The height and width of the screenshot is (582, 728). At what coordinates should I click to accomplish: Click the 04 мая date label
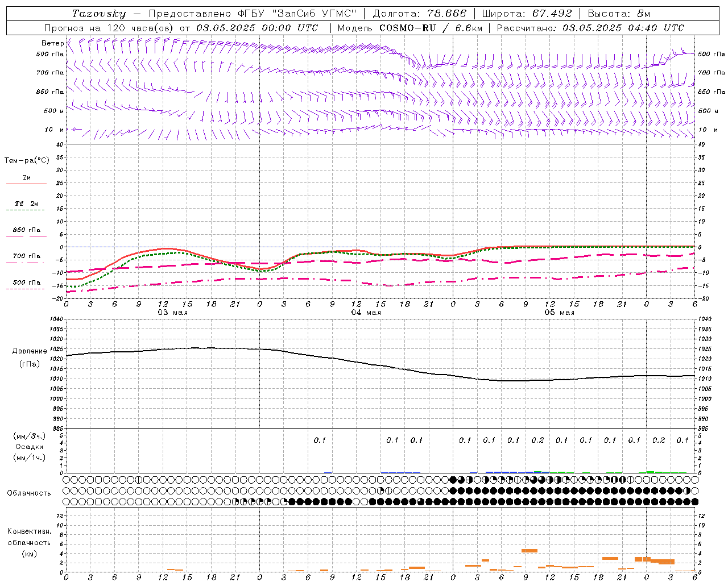click(x=366, y=313)
